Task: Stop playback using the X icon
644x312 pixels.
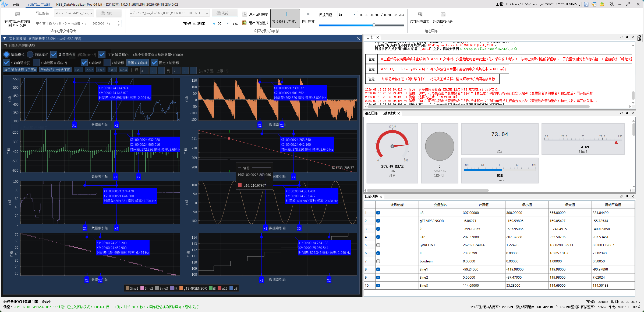Action: tap(308, 14)
